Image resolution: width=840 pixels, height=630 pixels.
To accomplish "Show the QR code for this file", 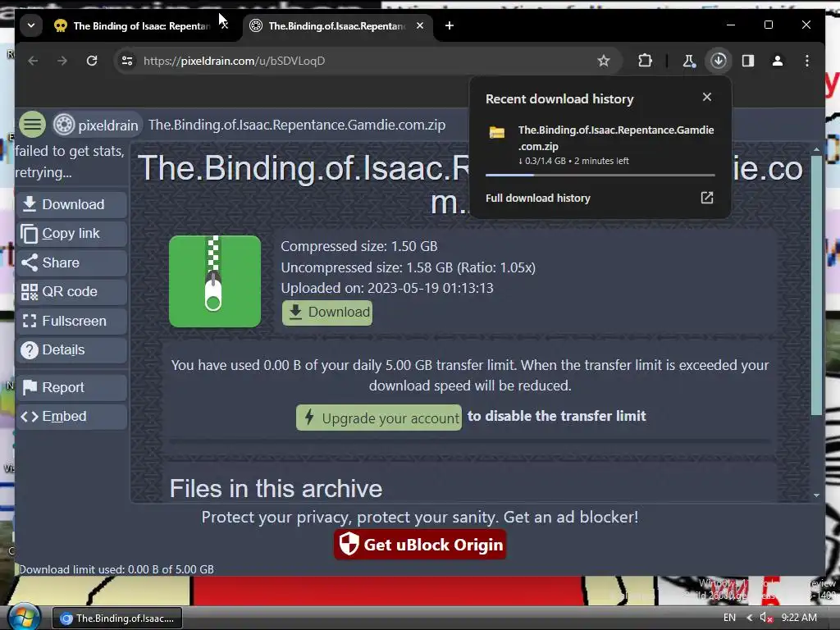I will pos(72,291).
